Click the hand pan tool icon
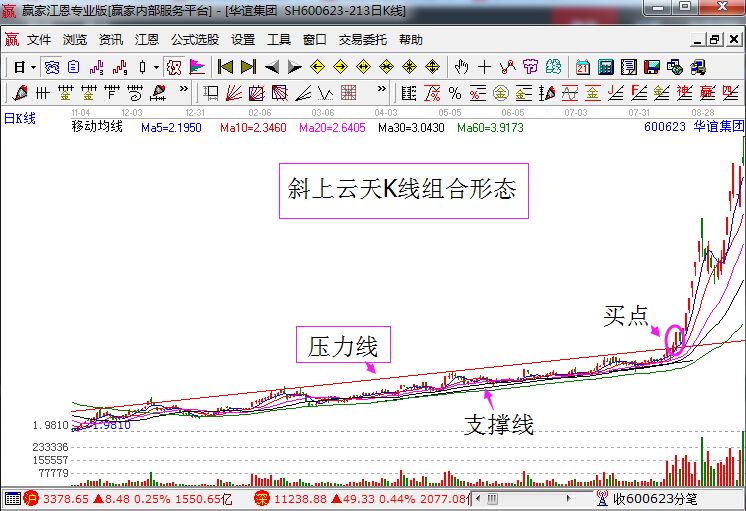This screenshot has width=746, height=511. point(461,67)
